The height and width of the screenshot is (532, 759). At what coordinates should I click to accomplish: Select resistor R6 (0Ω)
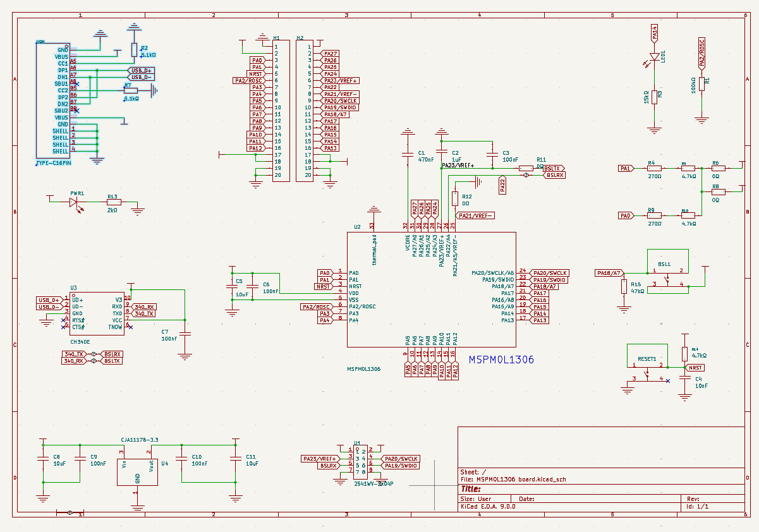pyautogui.click(x=719, y=168)
